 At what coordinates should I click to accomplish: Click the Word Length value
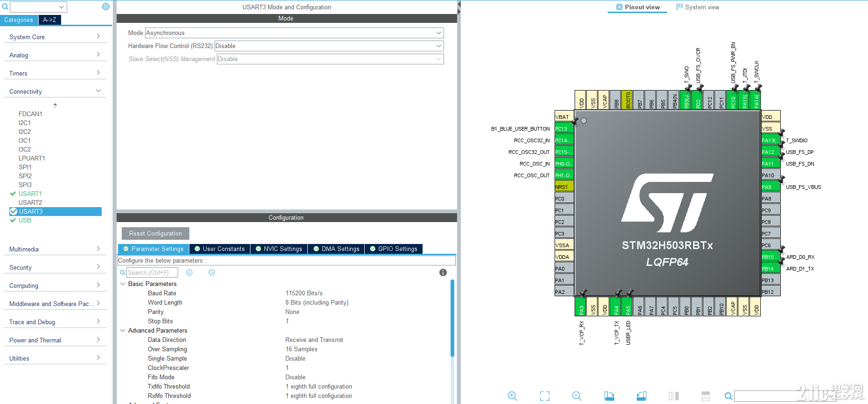317,302
